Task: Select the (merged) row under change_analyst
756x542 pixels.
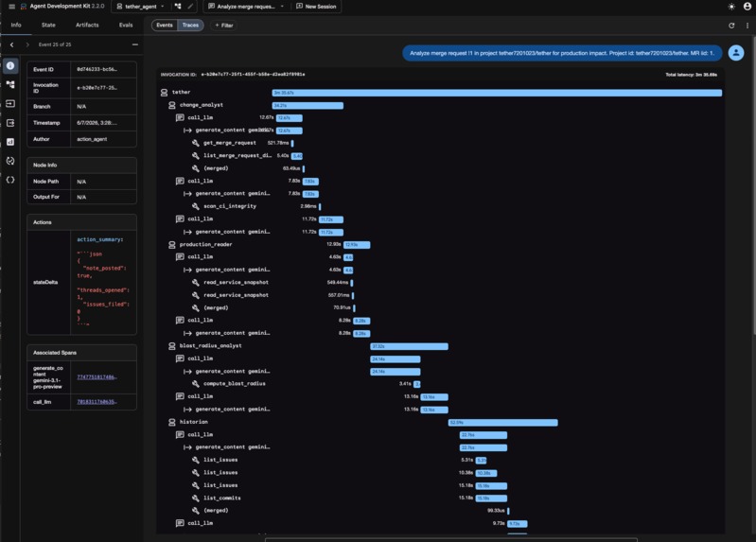Action: click(x=441, y=168)
